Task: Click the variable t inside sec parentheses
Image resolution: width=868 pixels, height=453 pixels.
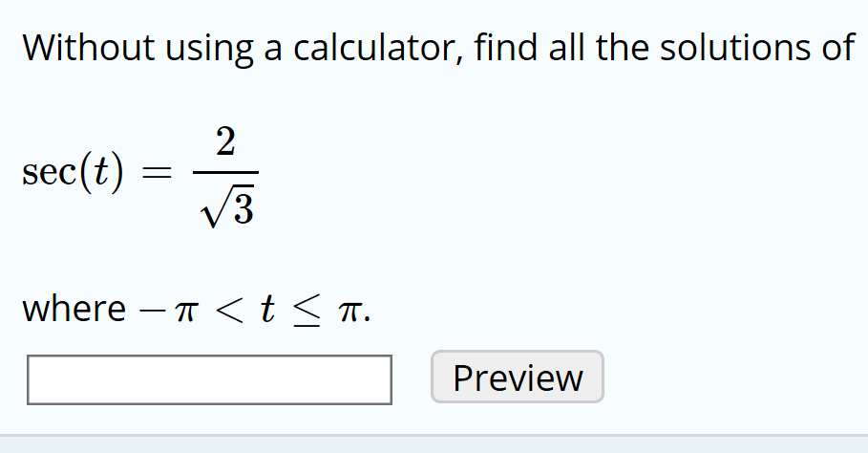Action: click(x=101, y=172)
